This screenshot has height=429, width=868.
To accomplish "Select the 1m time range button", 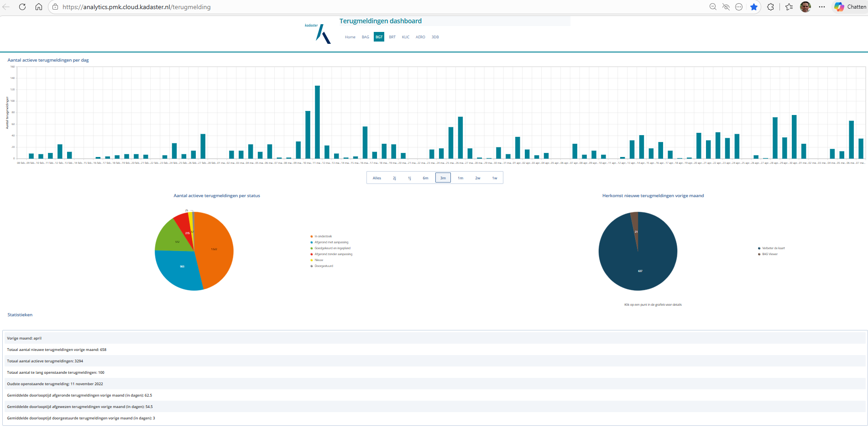I will [x=460, y=178].
